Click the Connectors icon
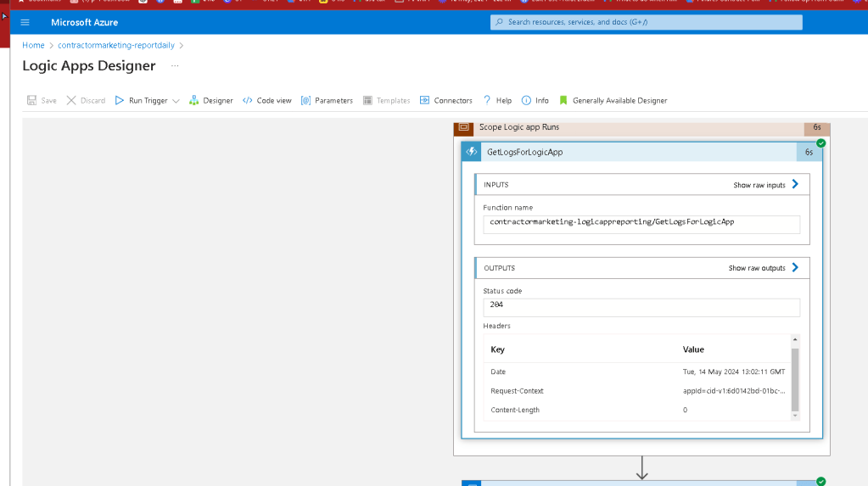The height and width of the screenshot is (486, 868). (x=424, y=100)
